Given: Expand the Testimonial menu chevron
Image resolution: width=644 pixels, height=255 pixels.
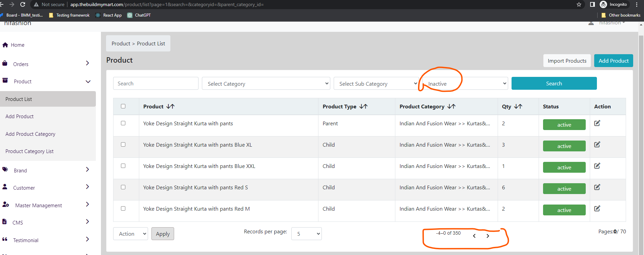Looking at the screenshot, I should 87,239.
